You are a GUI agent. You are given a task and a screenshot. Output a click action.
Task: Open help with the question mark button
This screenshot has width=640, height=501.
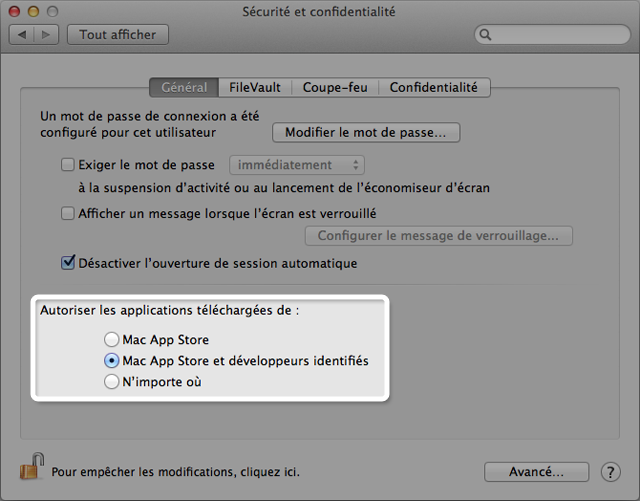click(x=611, y=472)
